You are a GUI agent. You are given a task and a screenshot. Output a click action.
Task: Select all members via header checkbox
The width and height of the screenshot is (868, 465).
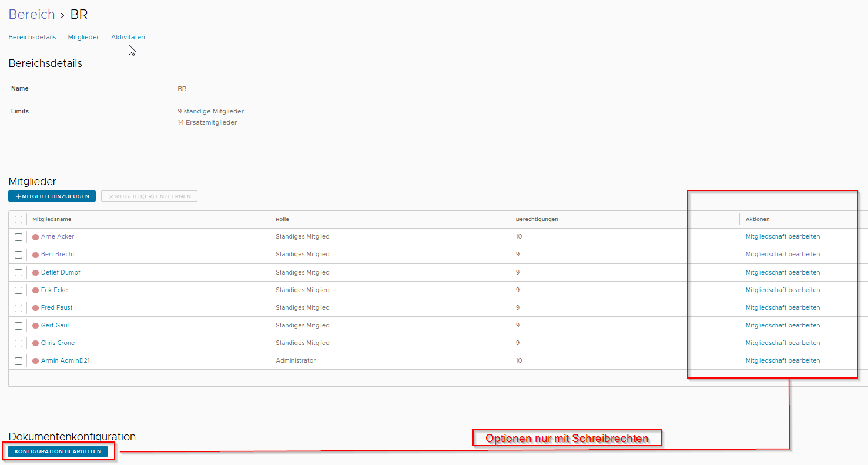tap(19, 219)
